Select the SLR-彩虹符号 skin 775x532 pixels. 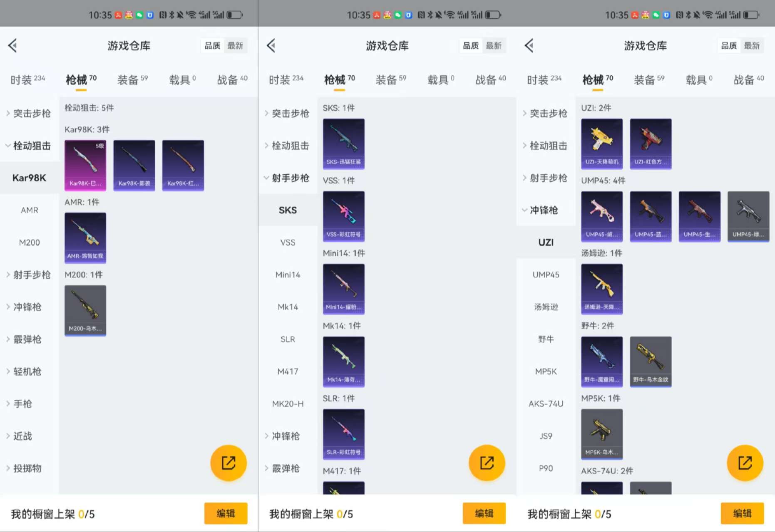[x=344, y=434]
